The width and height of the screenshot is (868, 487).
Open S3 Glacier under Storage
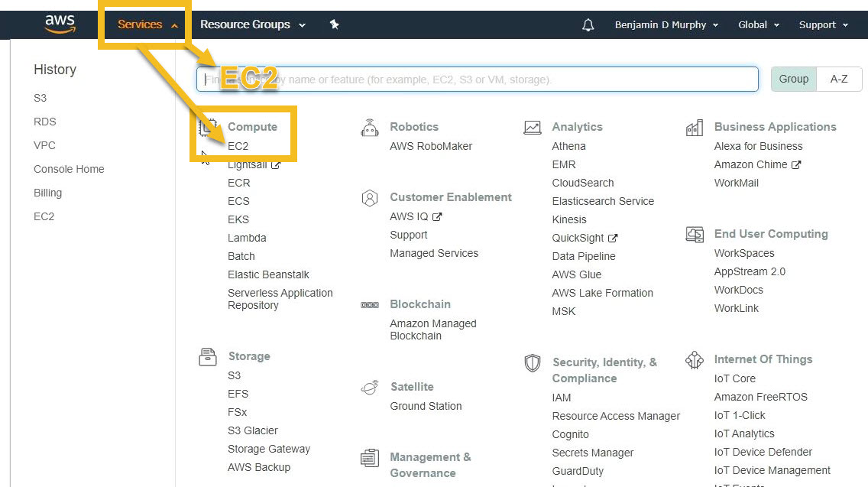pos(252,430)
